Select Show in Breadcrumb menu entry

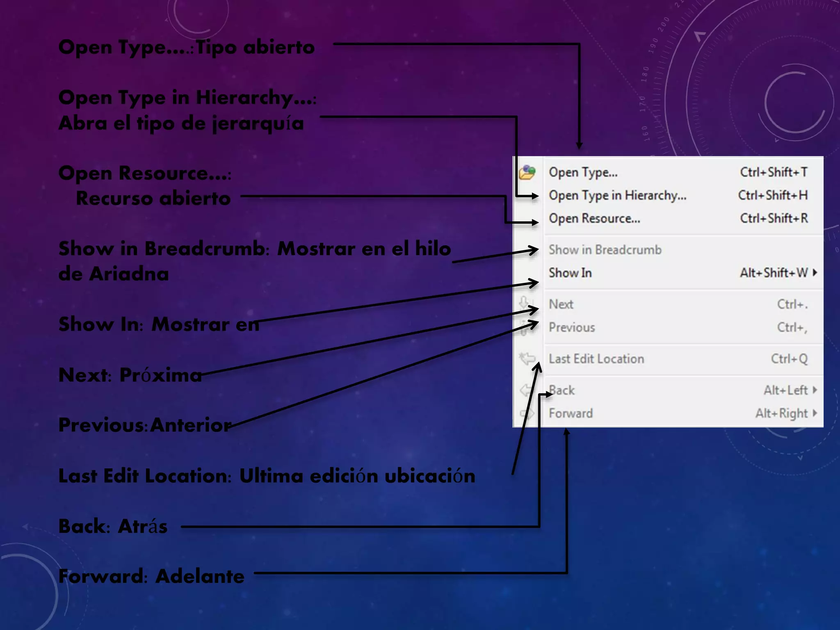[x=605, y=249]
